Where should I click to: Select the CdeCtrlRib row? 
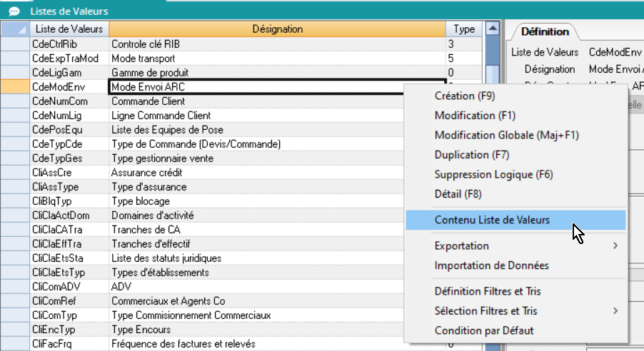point(70,44)
